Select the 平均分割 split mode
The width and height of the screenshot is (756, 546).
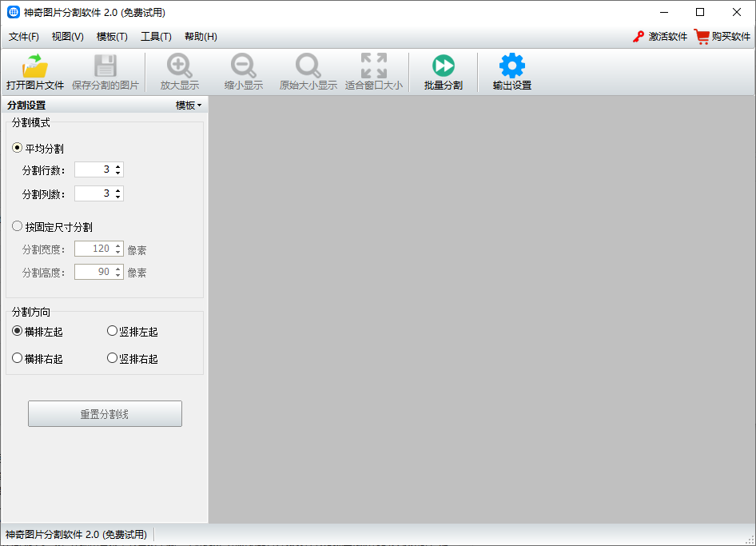pos(16,147)
